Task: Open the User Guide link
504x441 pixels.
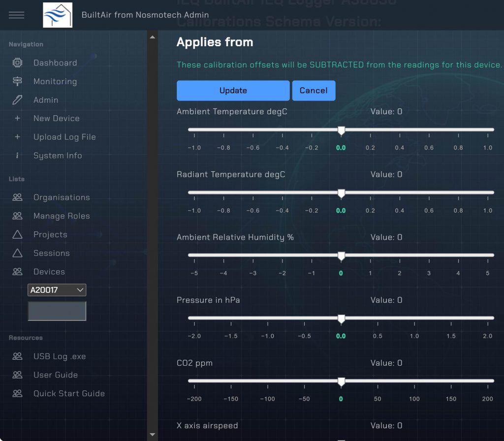Action: tap(56, 375)
